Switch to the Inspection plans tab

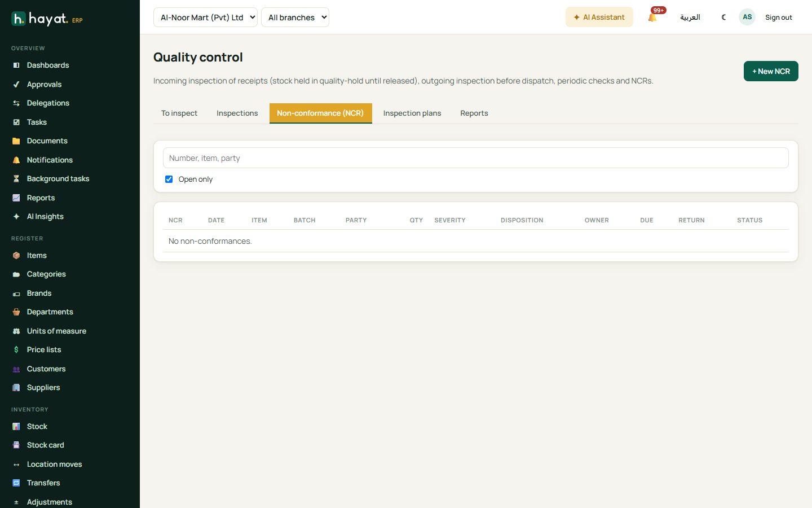click(x=412, y=113)
